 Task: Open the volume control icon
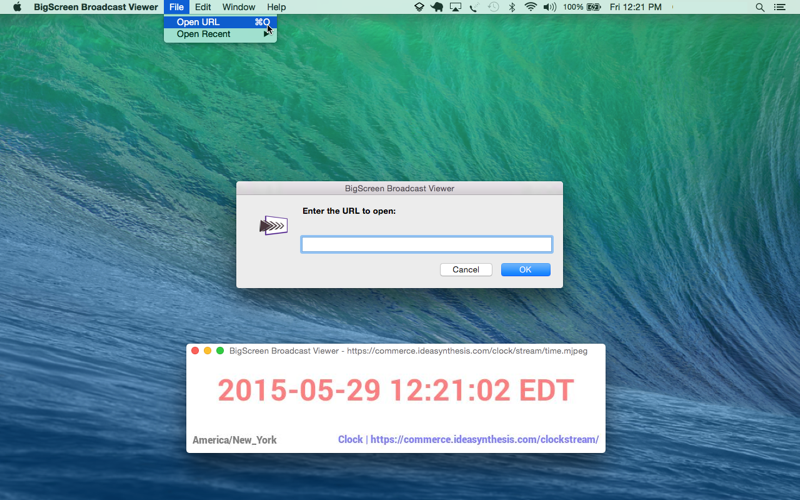tap(549, 7)
